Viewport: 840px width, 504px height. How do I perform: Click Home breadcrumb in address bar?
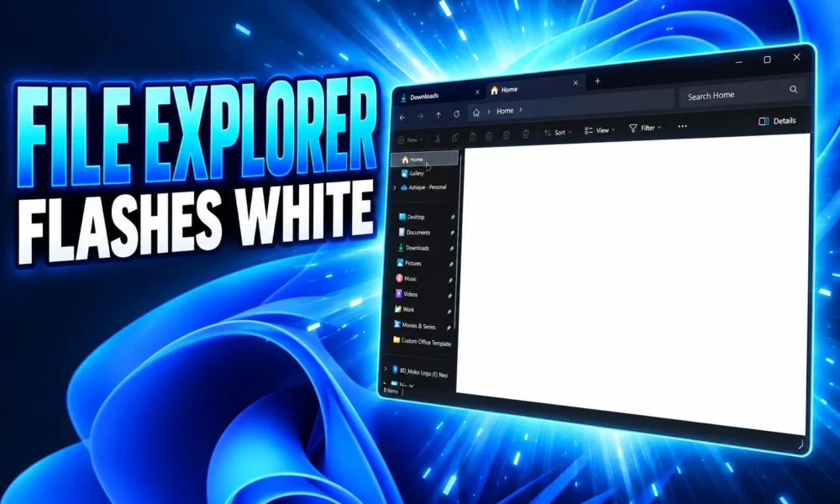pos(505,111)
